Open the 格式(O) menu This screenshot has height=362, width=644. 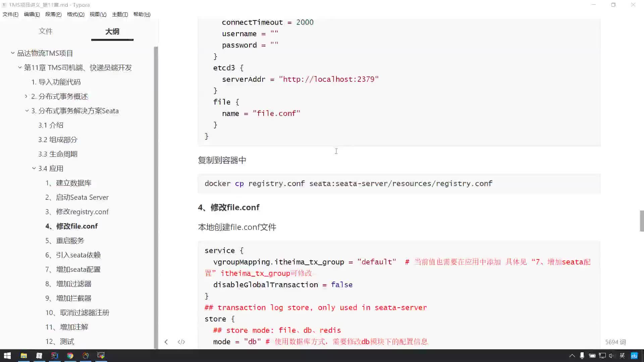coord(75,14)
